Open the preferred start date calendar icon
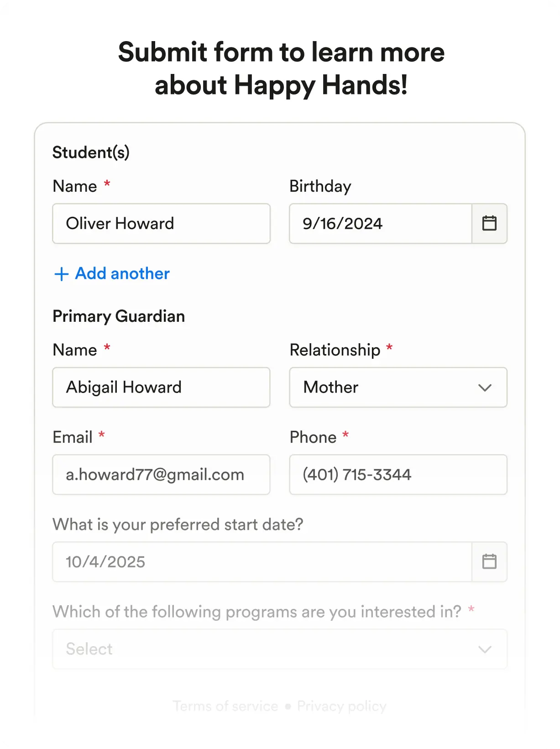The height and width of the screenshot is (749, 560). click(489, 562)
